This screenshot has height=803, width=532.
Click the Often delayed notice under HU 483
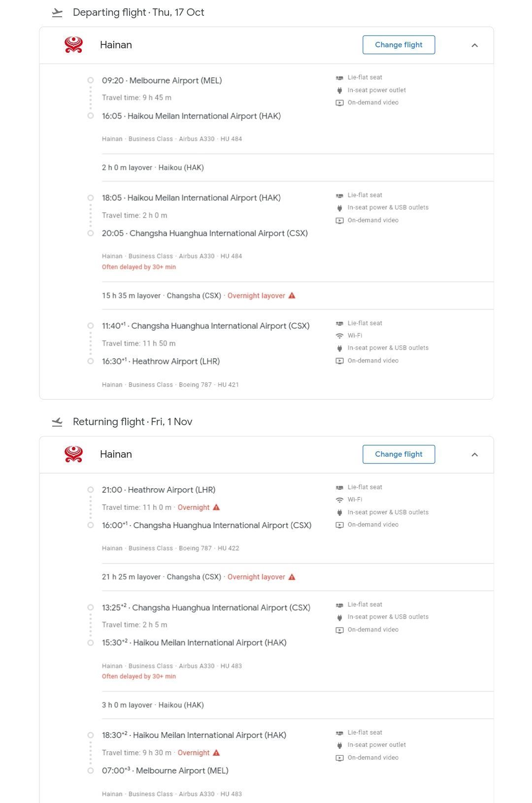139,676
